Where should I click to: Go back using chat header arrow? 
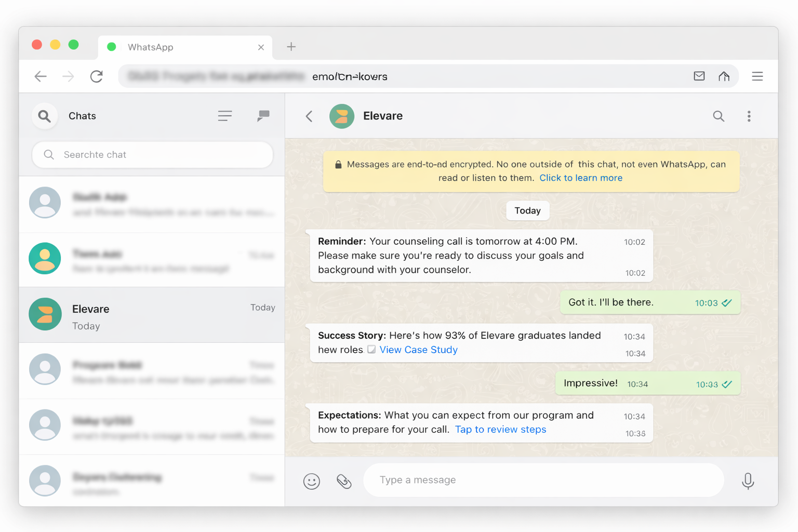[309, 116]
